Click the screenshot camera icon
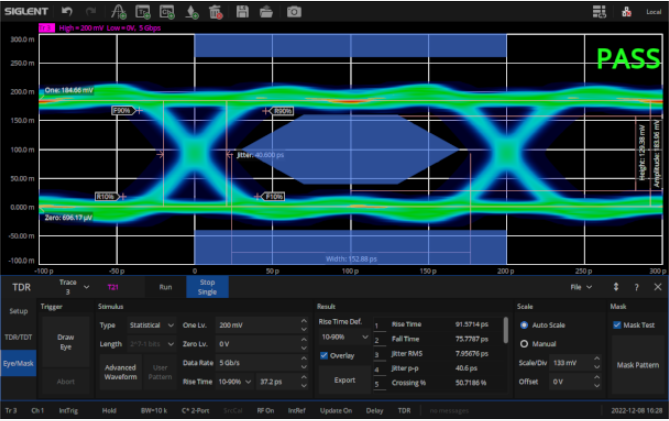669x421 pixels. 294,12
